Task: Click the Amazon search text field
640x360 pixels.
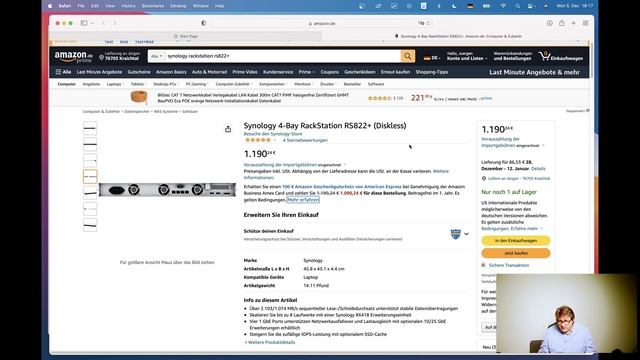Action: point(283,56)
